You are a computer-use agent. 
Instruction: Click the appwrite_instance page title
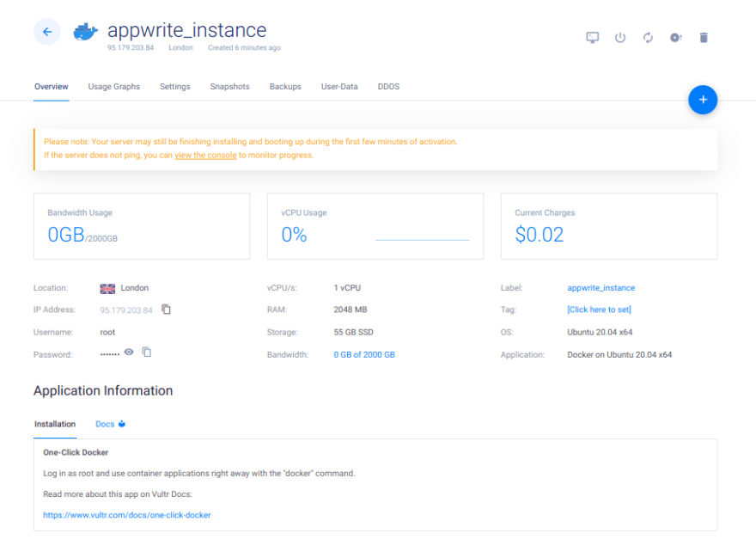pos(186,30)
